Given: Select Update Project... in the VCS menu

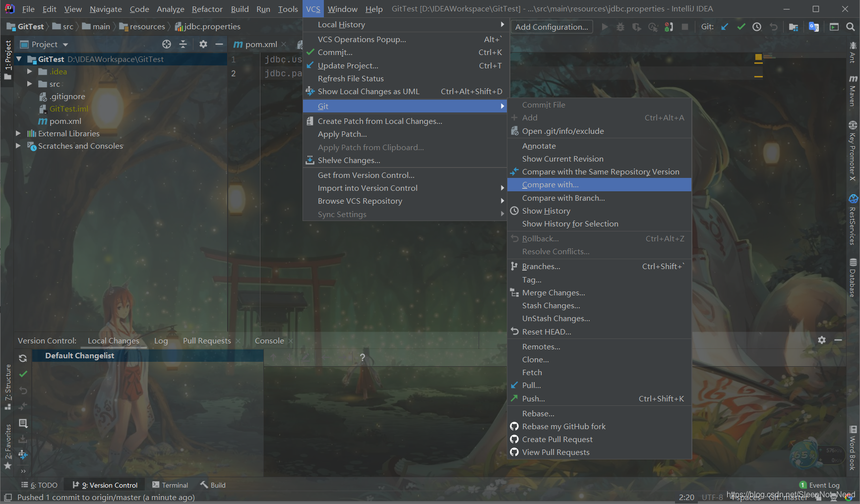Looking at the screenshot, I should click(x=404, y=65).
